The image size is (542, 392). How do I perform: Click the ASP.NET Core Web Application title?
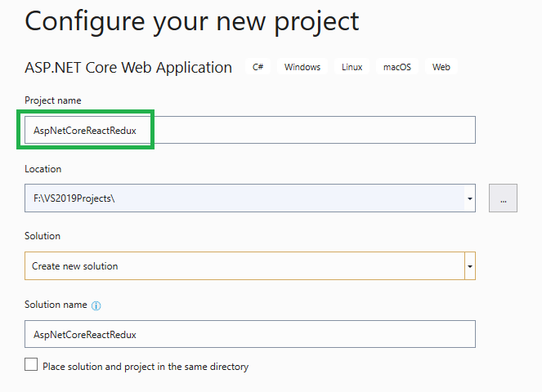point(128,67)
